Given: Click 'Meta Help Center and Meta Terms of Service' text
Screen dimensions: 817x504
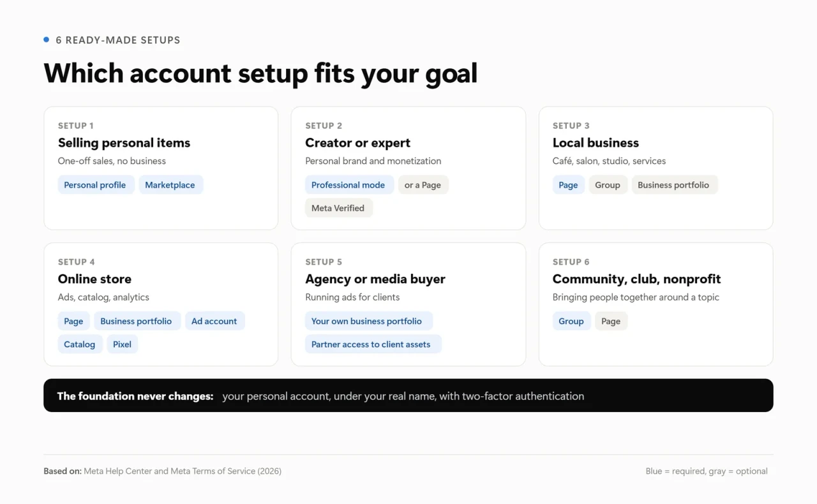Looking at the screenshot, I should 169,471.
